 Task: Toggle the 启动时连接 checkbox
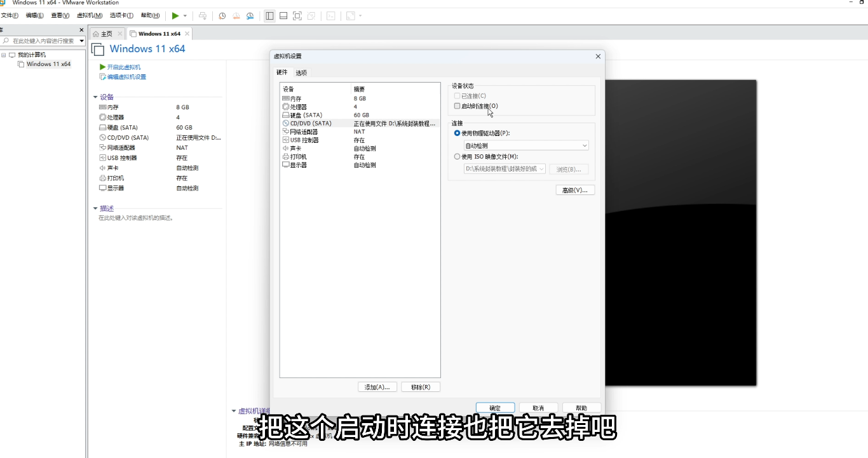pos(458,106)
